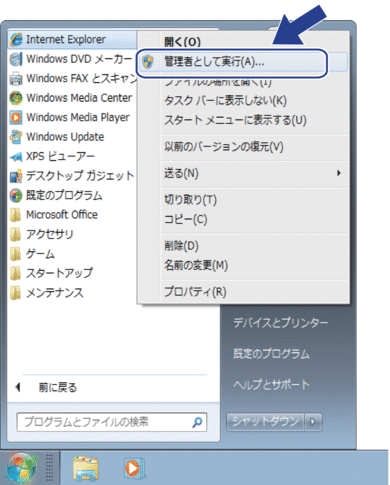Click the back arrow beside 前に戻る
This screenshot has height=485, width=390.
coord(18,387)
